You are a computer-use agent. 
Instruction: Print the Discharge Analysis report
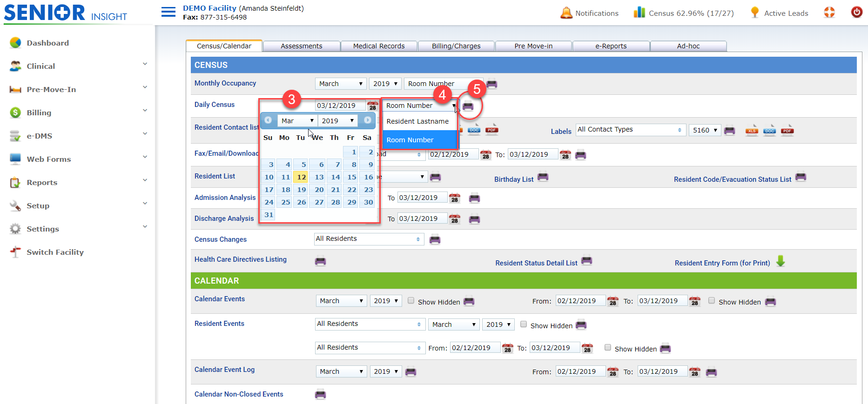pyautogui.click(x=475, y=219)
